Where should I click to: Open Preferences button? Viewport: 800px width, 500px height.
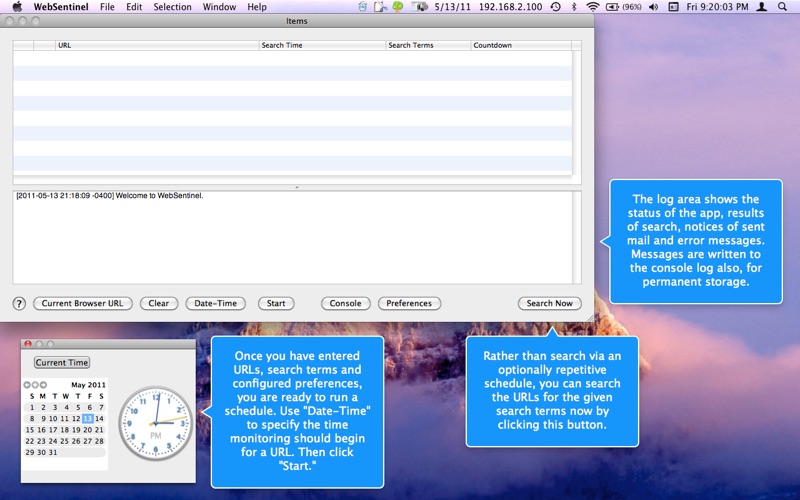(409, 303)
